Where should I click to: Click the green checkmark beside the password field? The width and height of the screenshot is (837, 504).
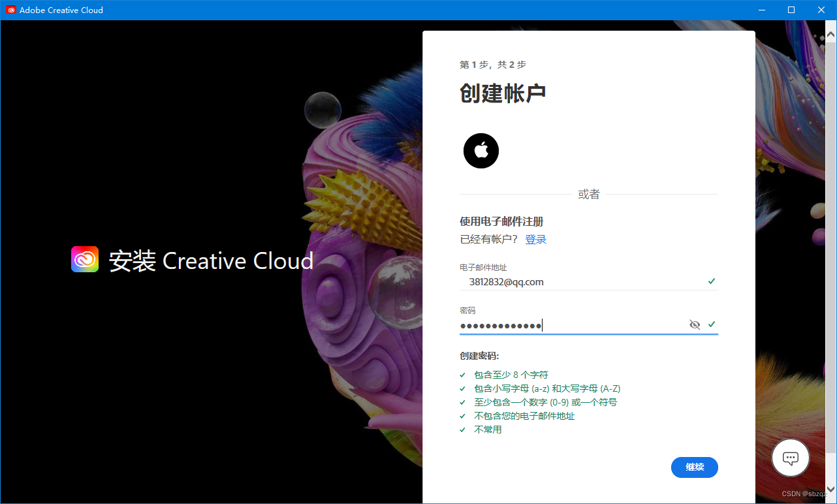pyautogui.click(x=712, y=324)
